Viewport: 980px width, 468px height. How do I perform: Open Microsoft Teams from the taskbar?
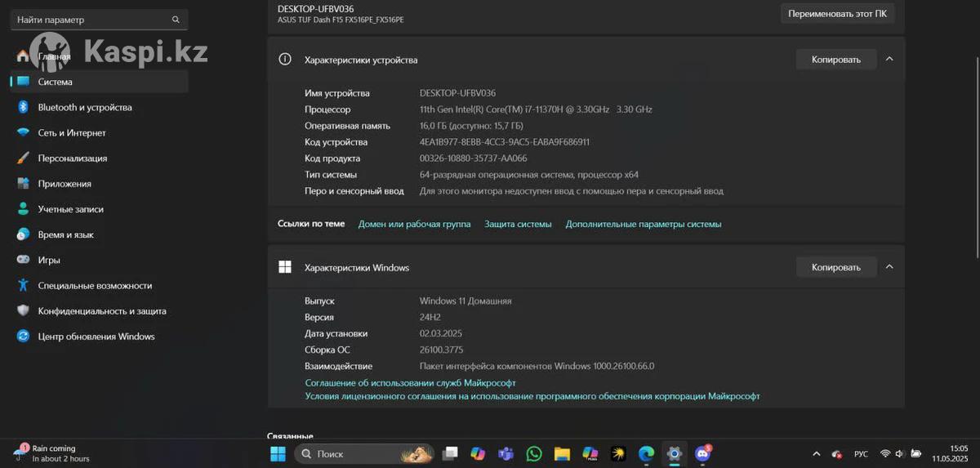[506, 453]
